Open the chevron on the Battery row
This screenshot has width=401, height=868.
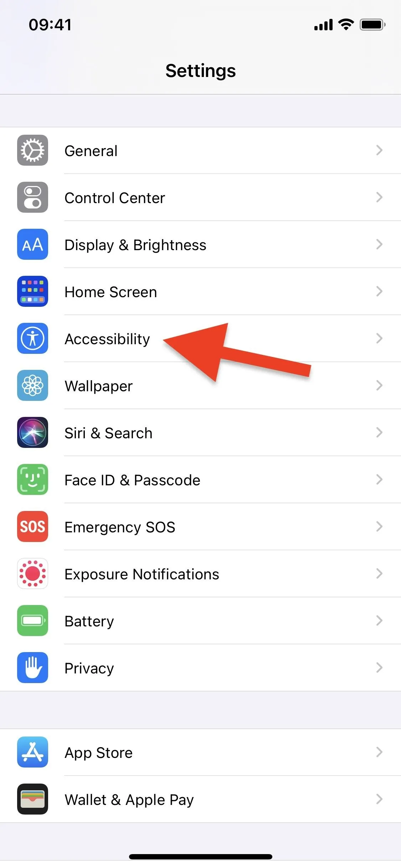(x=379, y=621)
